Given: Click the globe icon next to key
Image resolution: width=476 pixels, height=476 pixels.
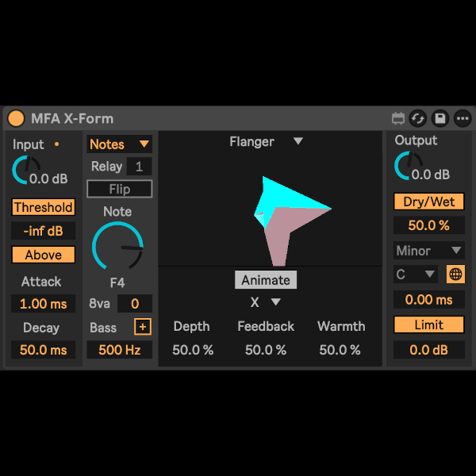Looking at the screenshot, I should 455,274.
